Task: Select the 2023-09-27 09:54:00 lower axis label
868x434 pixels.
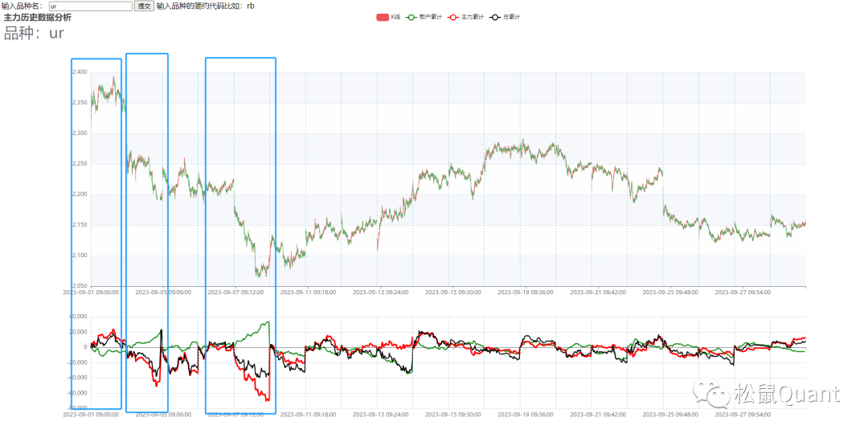Action: point(743,415)
